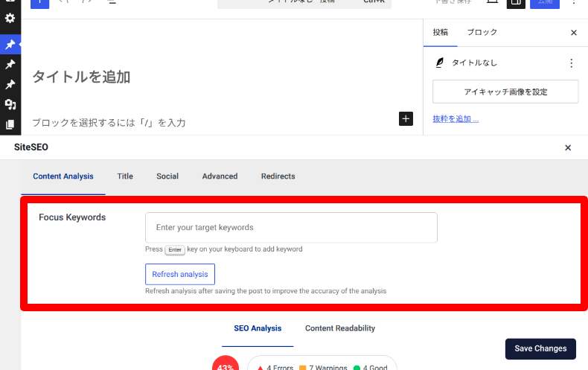The image size is (588, 370).
Task: Click the black plus add-block button in the editor
Action: [406, 119]
